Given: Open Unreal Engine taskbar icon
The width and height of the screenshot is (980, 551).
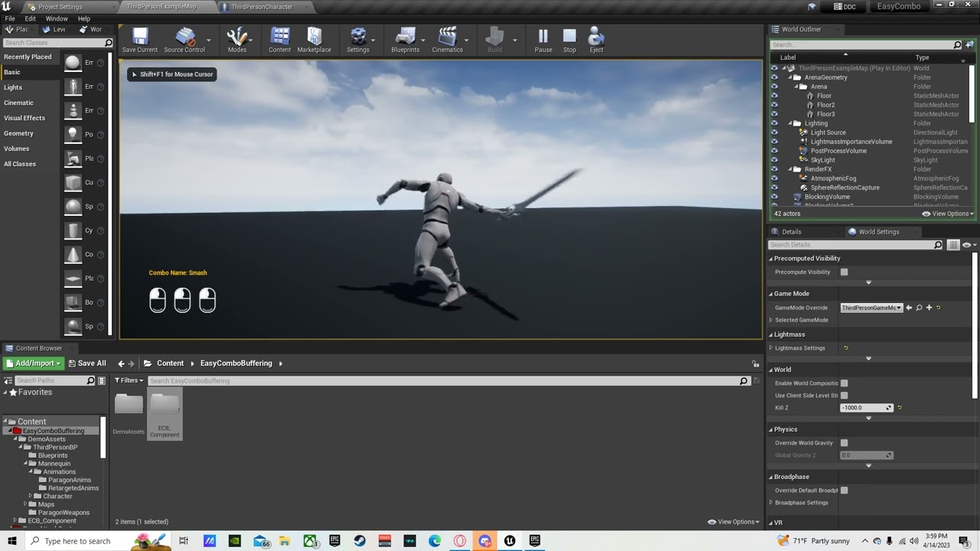Looking at the screenshot, I should click(509, 541).
